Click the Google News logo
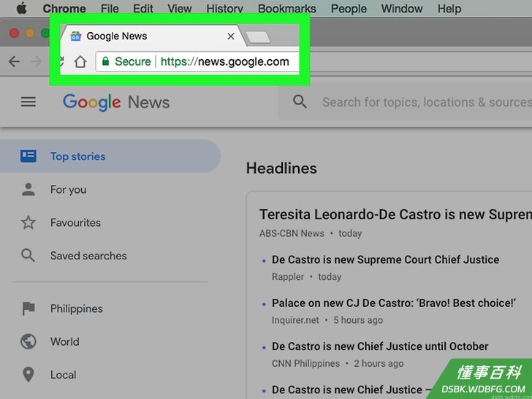The height and width of the screenshot is (399, 532). pyautogui.click(x=116, y=102)
